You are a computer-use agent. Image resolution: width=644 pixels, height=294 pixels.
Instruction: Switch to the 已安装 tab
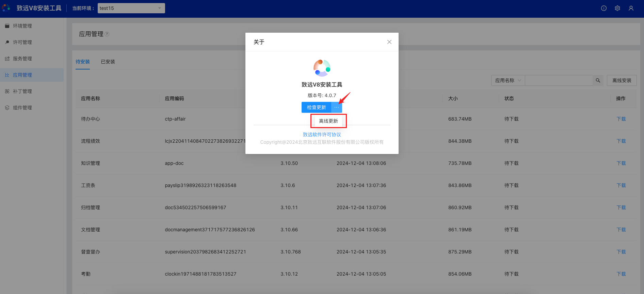point(108,62)
